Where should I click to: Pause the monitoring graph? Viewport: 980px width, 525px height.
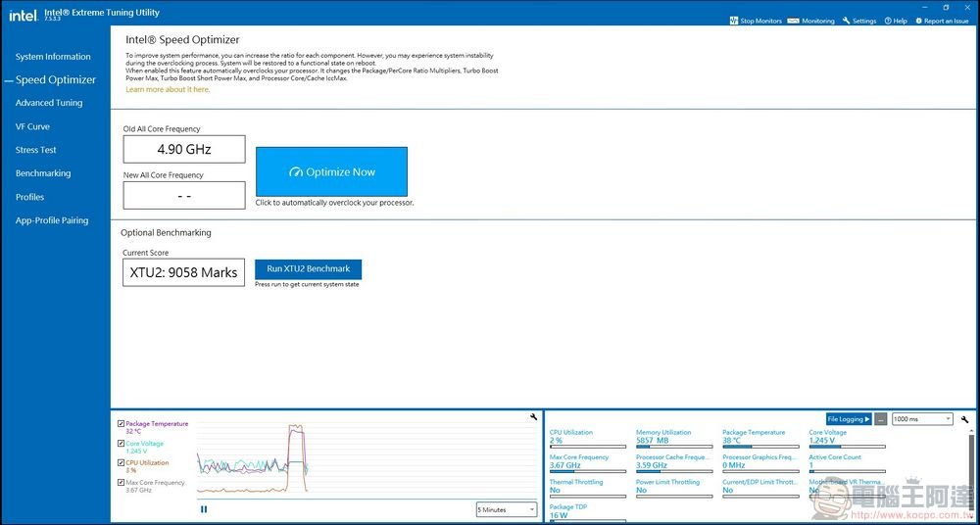click(x=204, y=509)
